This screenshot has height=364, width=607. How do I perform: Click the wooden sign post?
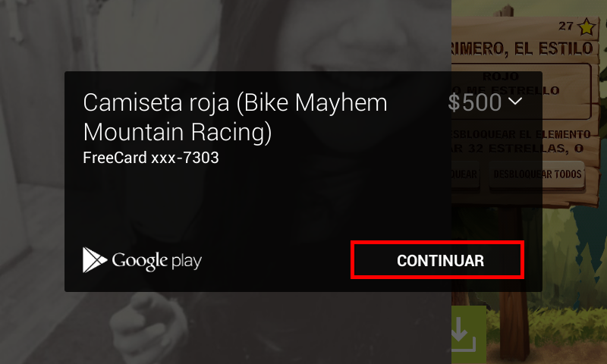click(x=514, y=282)
